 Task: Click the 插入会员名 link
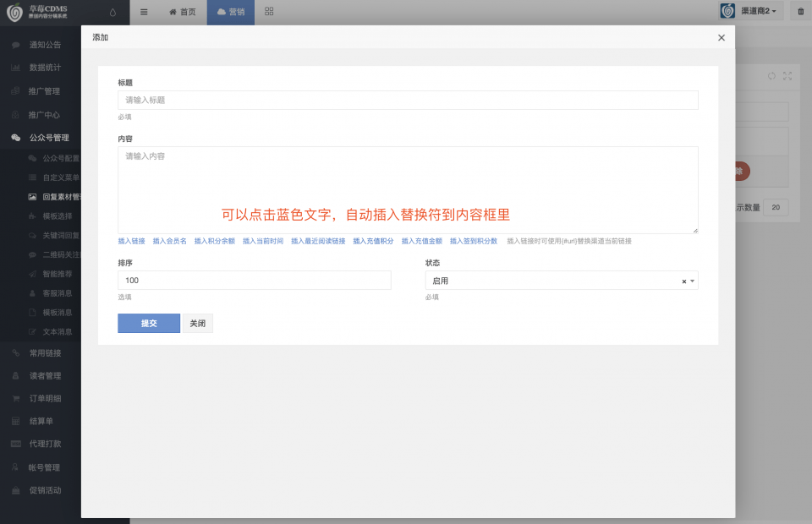pyautogui.click(x=169, y=242)
